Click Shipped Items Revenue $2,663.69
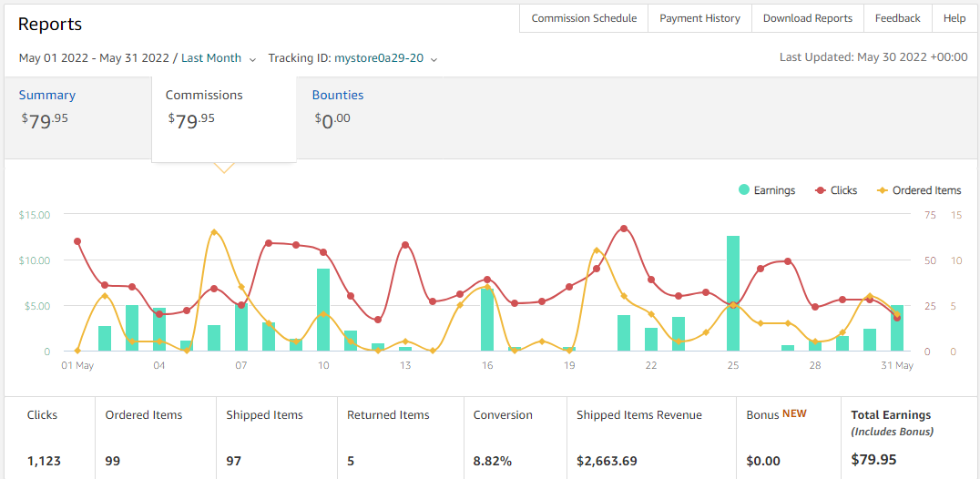Screen dimensions: 980x479 coord(607,462)
